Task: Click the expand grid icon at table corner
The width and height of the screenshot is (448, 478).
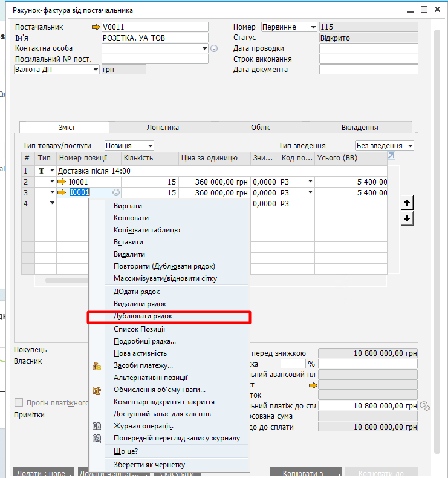Action: tap(392, 156)
